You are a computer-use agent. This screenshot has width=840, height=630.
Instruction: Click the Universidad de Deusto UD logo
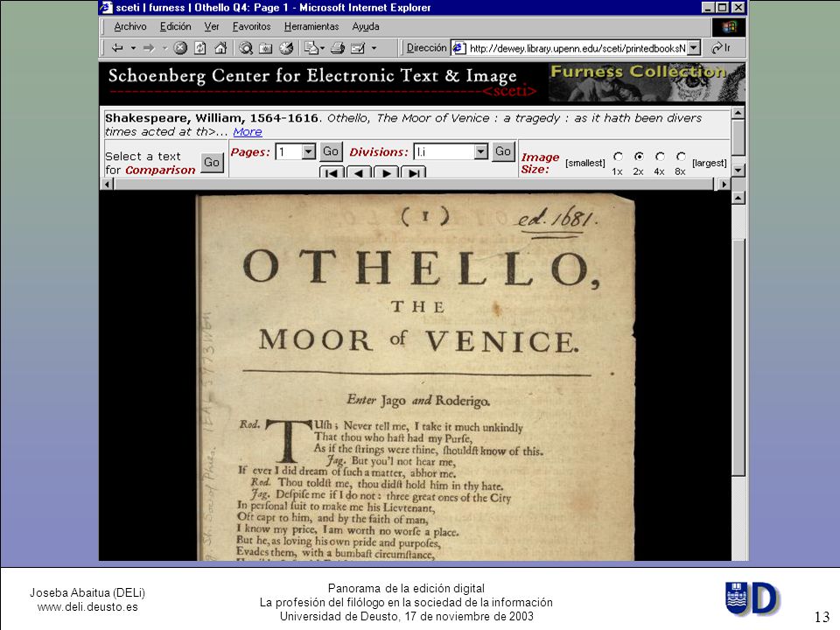[752, 598]
